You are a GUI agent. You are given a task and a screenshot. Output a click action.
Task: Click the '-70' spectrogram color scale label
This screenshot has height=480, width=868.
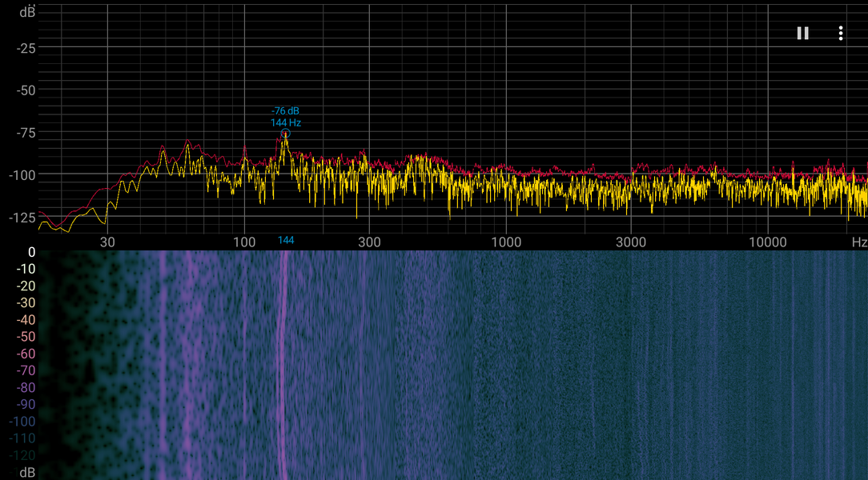pyautogui.click(x=26, y=370)
